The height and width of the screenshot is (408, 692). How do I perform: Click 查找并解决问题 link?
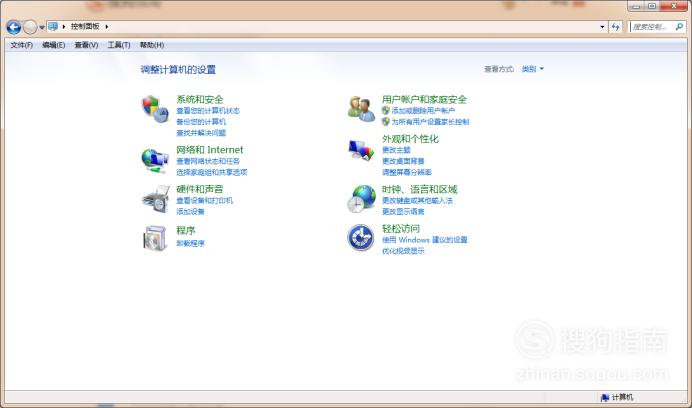tap(201, 132)
